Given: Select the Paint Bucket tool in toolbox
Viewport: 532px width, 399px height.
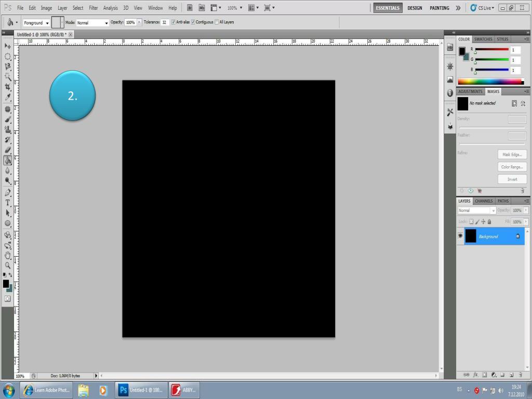Looking at the screenshot, I should coord(7,160).
